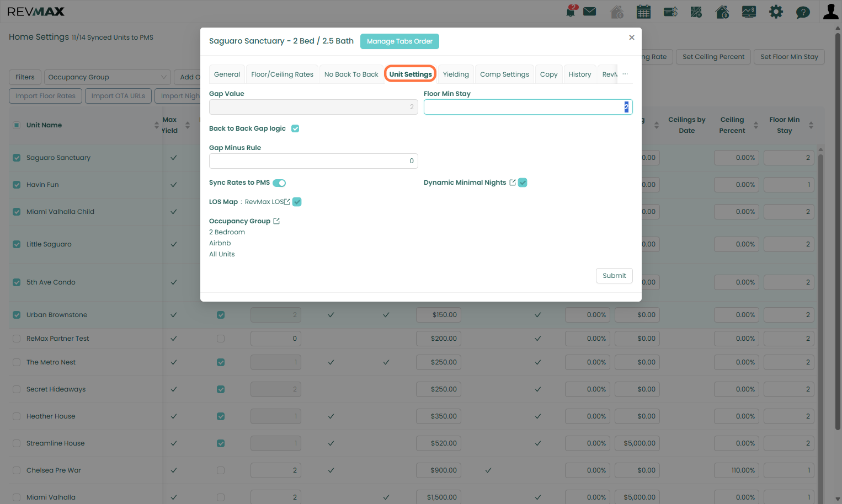842x504 pixels.
Task: Open the Floor/Ceiling Rates tab
Action: pos(282,74)
